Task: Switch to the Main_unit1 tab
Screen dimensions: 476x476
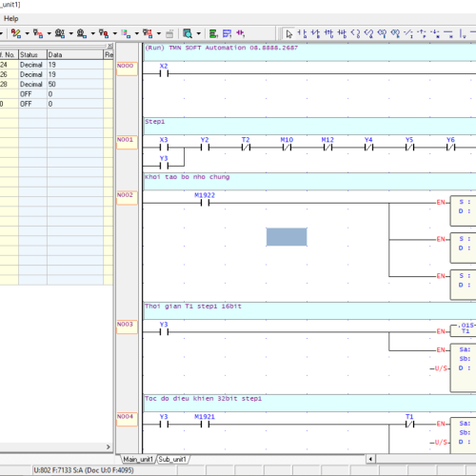Action: pyautogui.click(x=138, y=459)
